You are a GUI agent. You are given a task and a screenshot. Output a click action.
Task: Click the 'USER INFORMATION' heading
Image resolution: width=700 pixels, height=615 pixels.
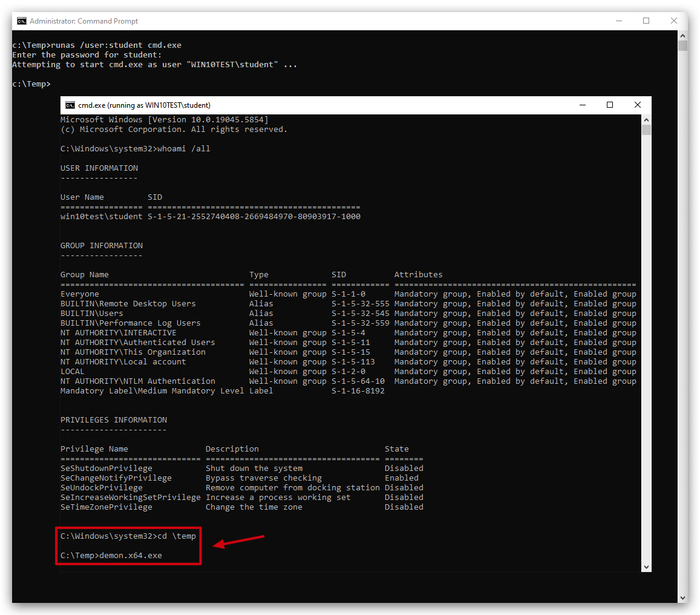tap(99, 168)
